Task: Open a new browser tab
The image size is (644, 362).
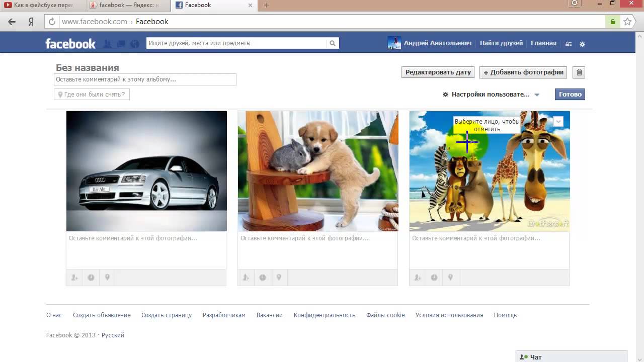Action: pyautogui.click(x=266, y=5)
